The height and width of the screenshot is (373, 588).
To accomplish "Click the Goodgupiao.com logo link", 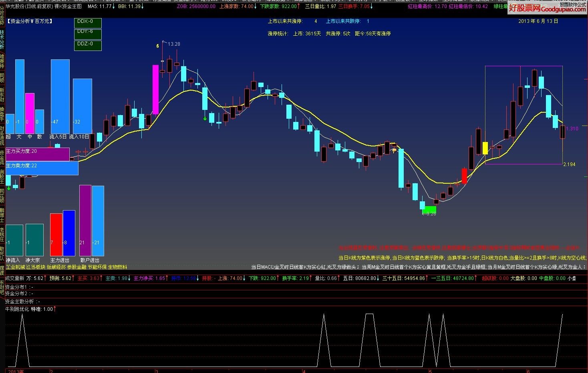I will [x=547, y=8].
